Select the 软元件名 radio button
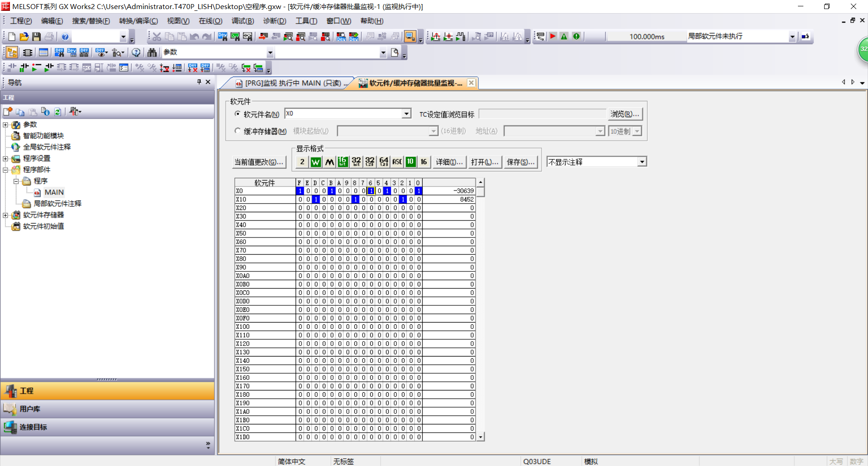The height and width of the screenshot is (466, 868). 238,114
